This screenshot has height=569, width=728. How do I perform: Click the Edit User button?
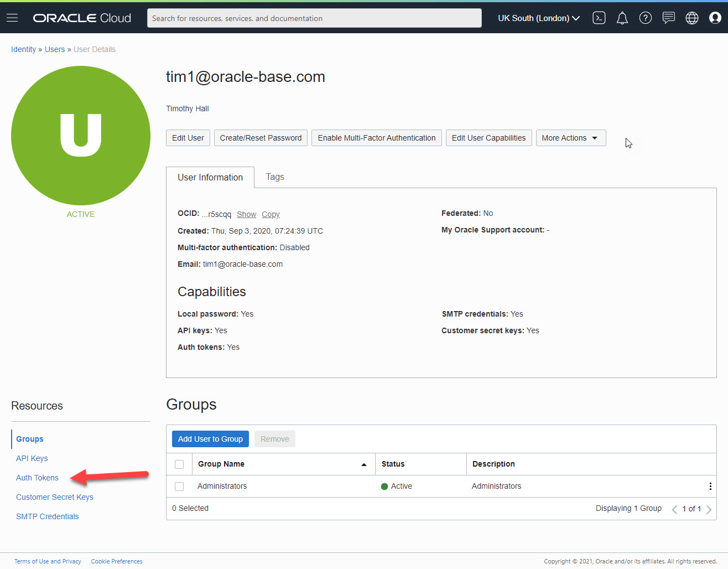tap(188, 138)
